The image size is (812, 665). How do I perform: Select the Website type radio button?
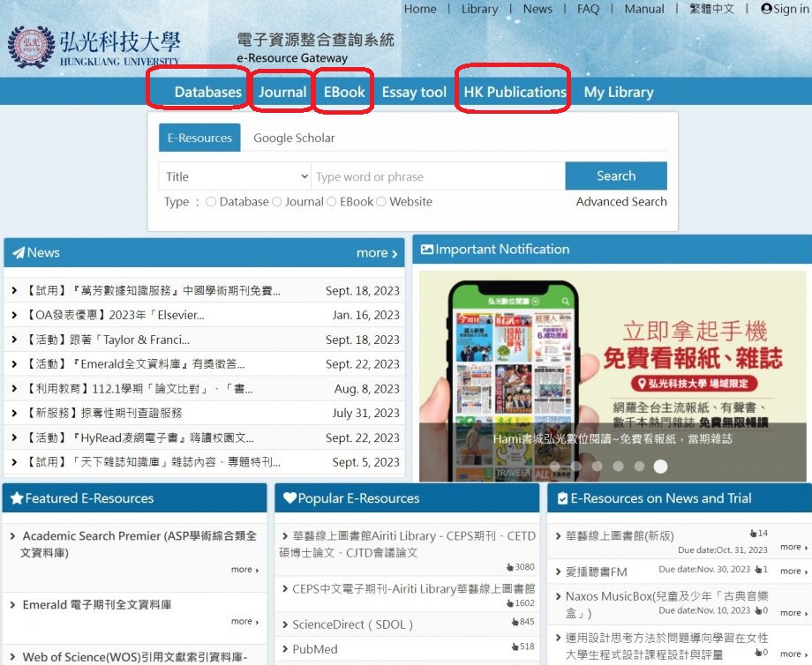tap(381, 202)
